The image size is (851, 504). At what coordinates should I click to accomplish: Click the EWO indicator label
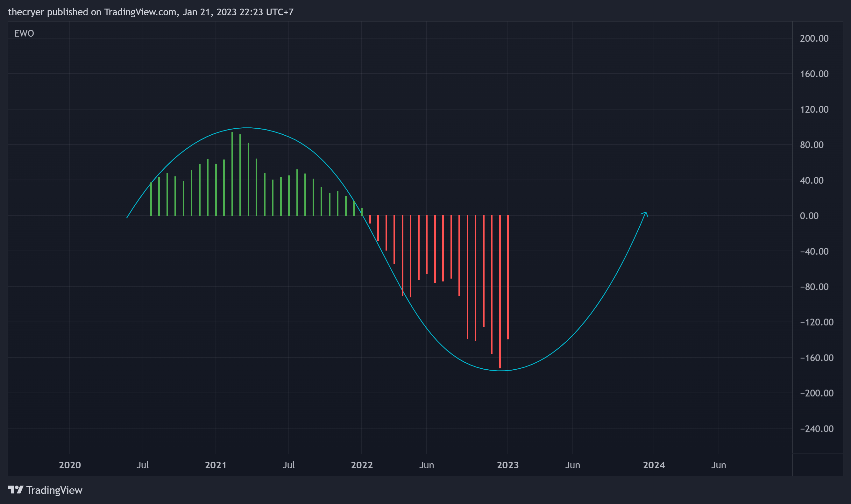click(x=24, y=33)
